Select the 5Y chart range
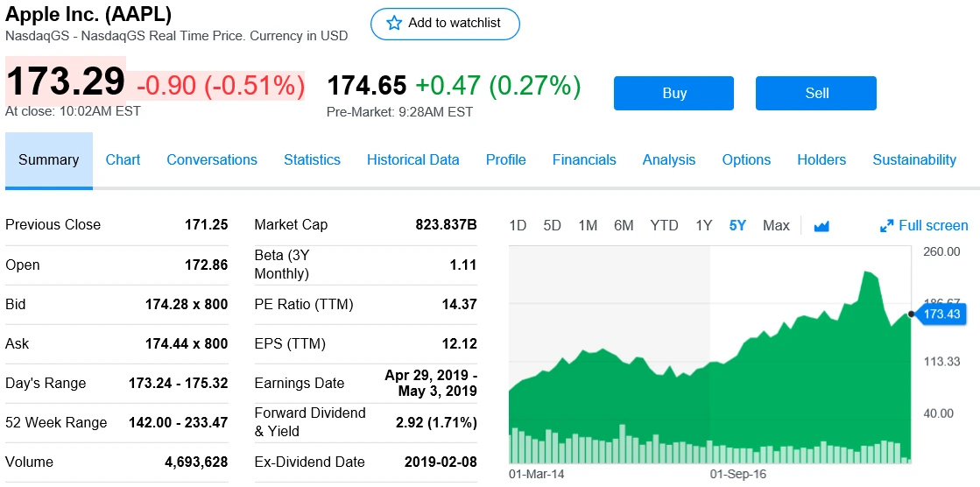The width and height of the screenshot is (980, 487). pos(737,226)
